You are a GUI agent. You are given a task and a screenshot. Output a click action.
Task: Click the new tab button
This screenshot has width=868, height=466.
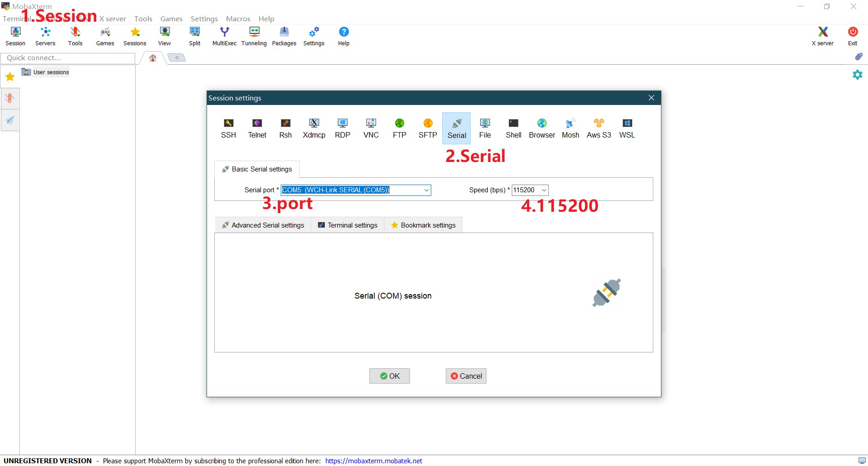click(x=177, y=57)
